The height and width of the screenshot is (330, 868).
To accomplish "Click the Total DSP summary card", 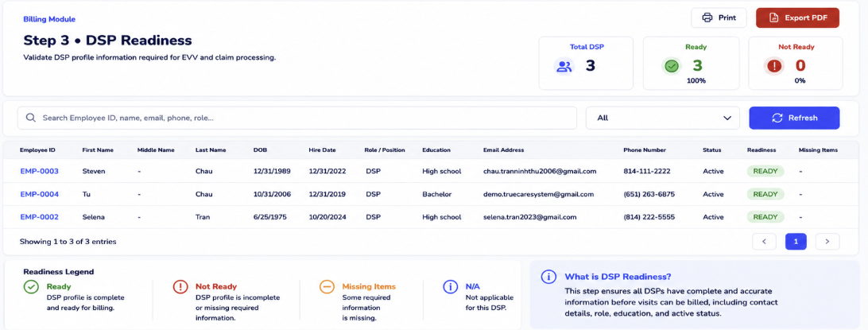I will pyautogui.click(x=587, y=63).
